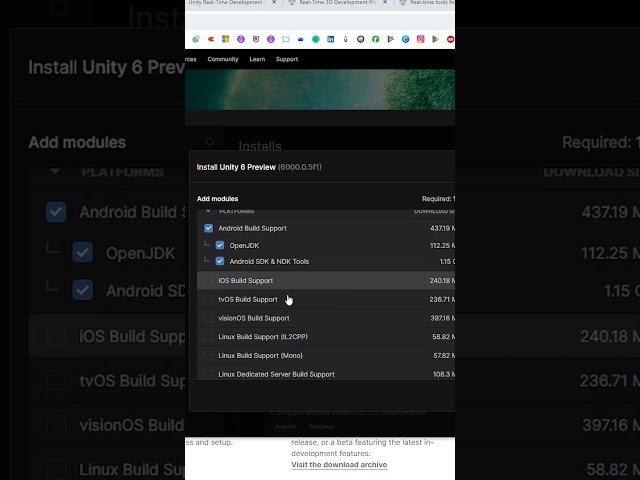The height and width of the screenshot is (480, 640).
Task: Click the Android Build Support label
Action: [x=252, y=228]
